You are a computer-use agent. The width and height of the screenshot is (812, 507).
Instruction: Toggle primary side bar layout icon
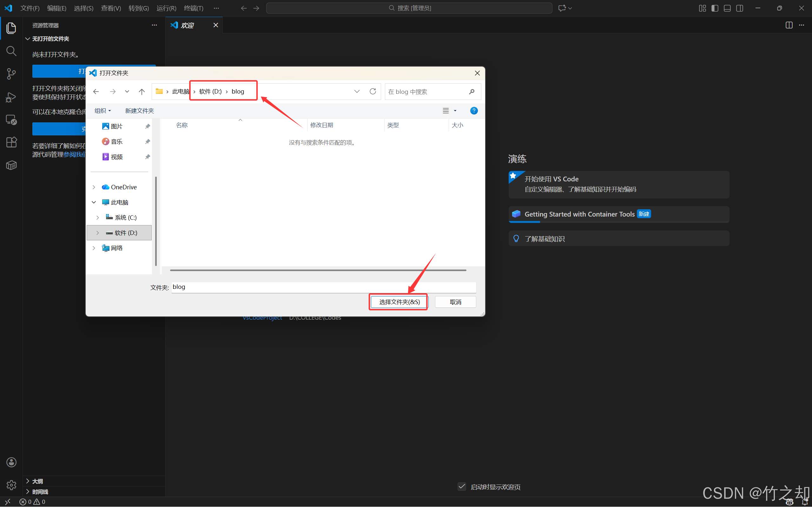coord(714,8)
